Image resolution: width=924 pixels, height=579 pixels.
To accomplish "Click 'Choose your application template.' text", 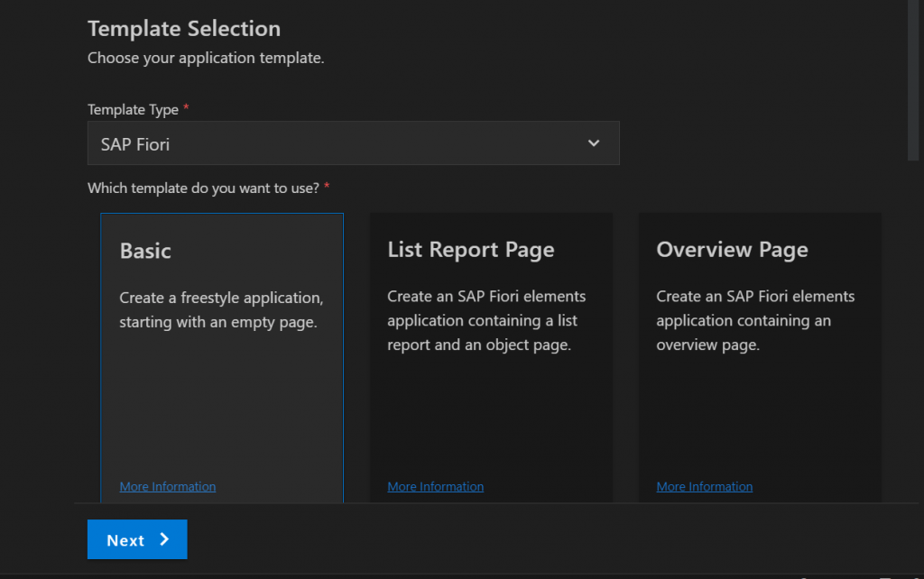I will (206, 58).
